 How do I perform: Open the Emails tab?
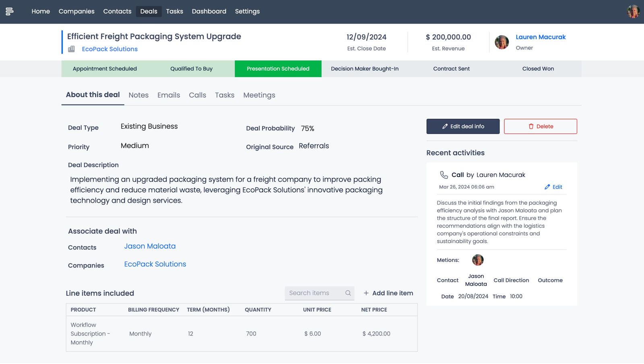(168, 95)
